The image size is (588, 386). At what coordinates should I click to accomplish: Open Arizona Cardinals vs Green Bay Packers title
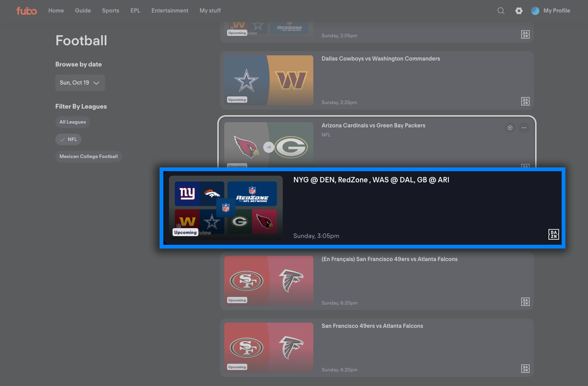tap(373, 126)
